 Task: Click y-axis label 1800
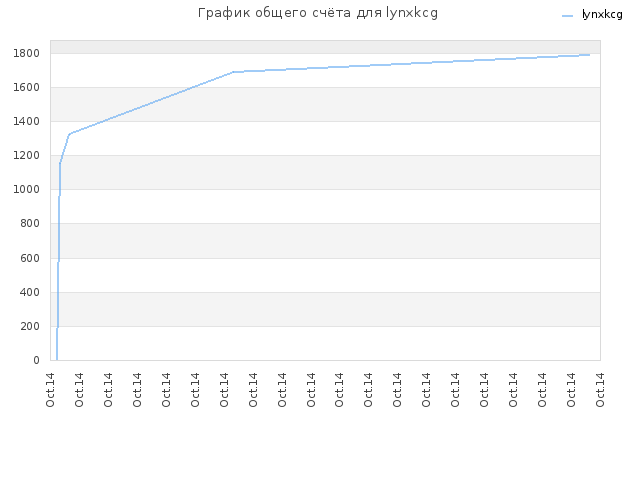(x=27, y=53)
